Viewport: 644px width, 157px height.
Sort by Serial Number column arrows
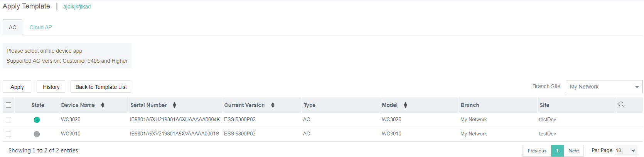(x=174, y=105)
